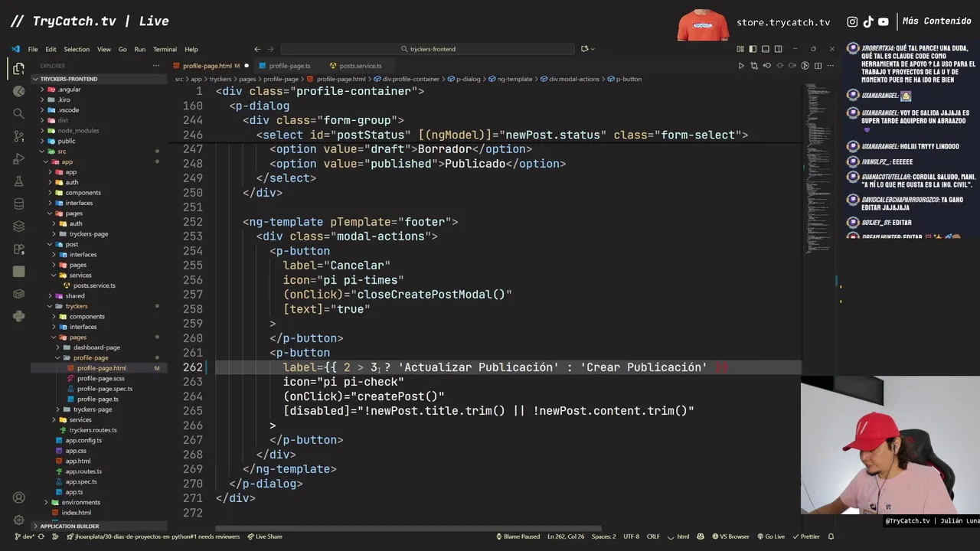The height and width of the screenshot is (551, 980).
Task: Open the Extensions view icon
Action: [18, 249]
